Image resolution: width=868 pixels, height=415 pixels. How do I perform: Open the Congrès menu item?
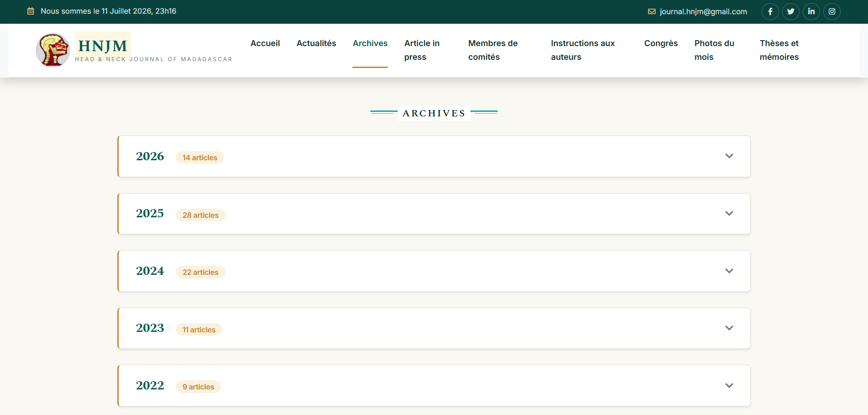[x=661, y=43]
